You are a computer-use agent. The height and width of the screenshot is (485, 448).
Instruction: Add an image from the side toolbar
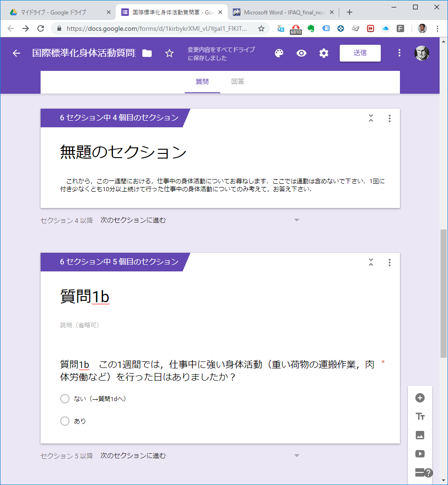click(x=420, y=435)
